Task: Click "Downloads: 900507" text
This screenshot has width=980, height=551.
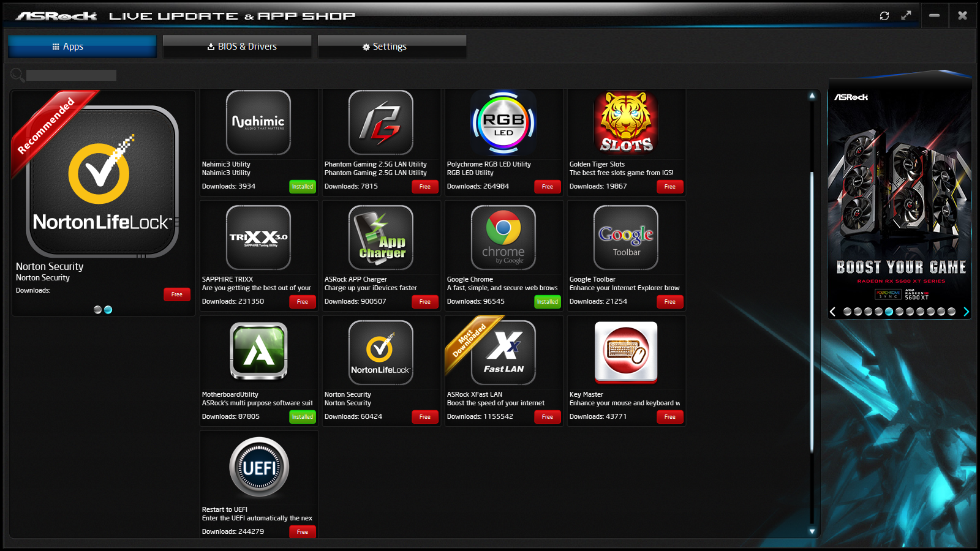Action: pyautogui.click(x=355, y=301)
